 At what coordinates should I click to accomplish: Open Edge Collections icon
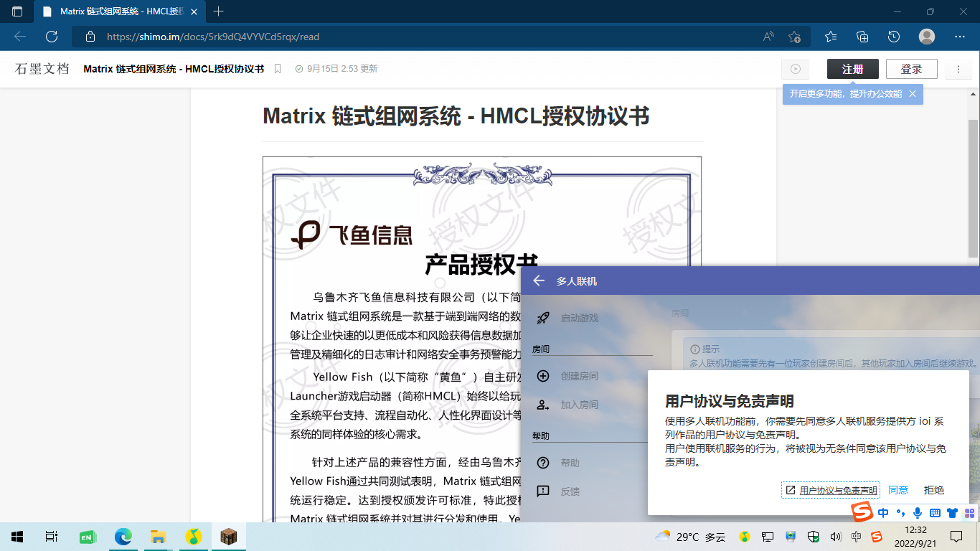tap(863, 37)
